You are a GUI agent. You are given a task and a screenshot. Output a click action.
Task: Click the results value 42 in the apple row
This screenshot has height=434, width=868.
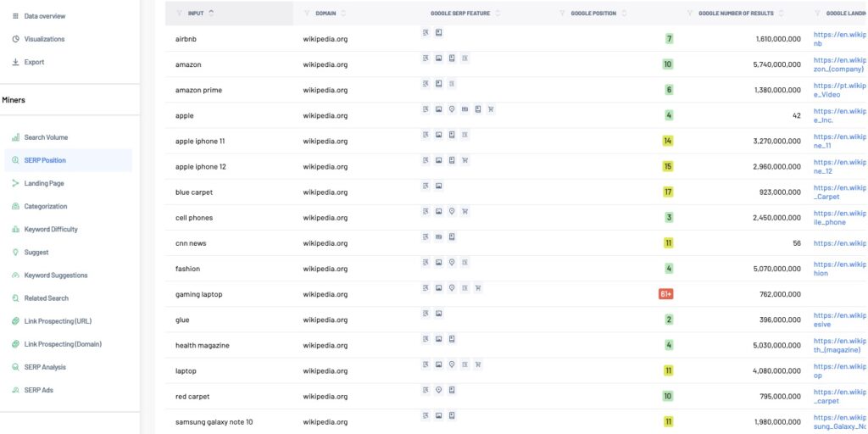click(797, 115)
